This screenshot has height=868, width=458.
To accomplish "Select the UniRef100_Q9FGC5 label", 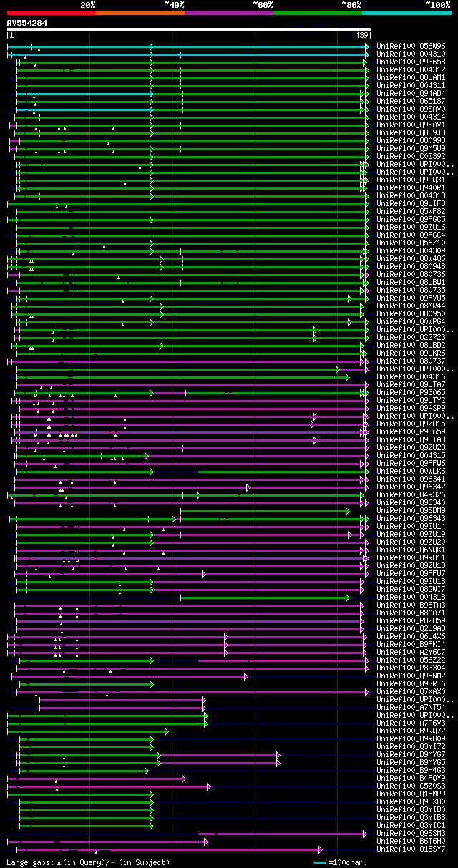I will (411, 219).
